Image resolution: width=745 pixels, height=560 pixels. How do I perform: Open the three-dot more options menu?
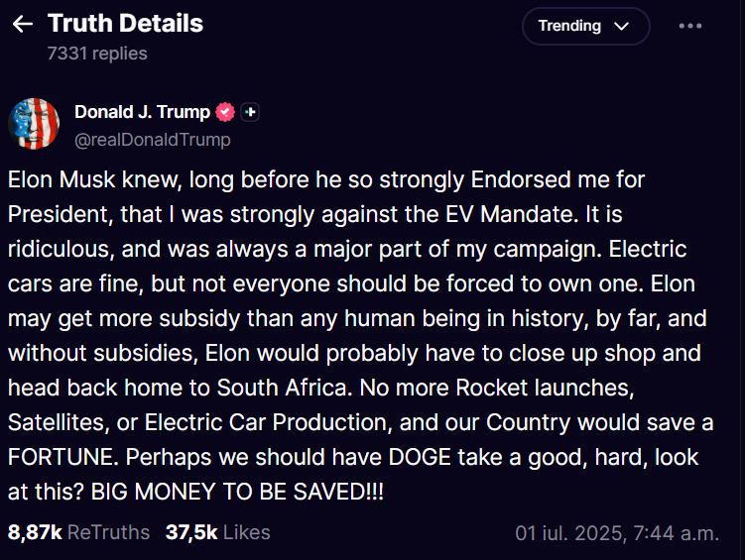pyautogui.click(x=689, y=26)
